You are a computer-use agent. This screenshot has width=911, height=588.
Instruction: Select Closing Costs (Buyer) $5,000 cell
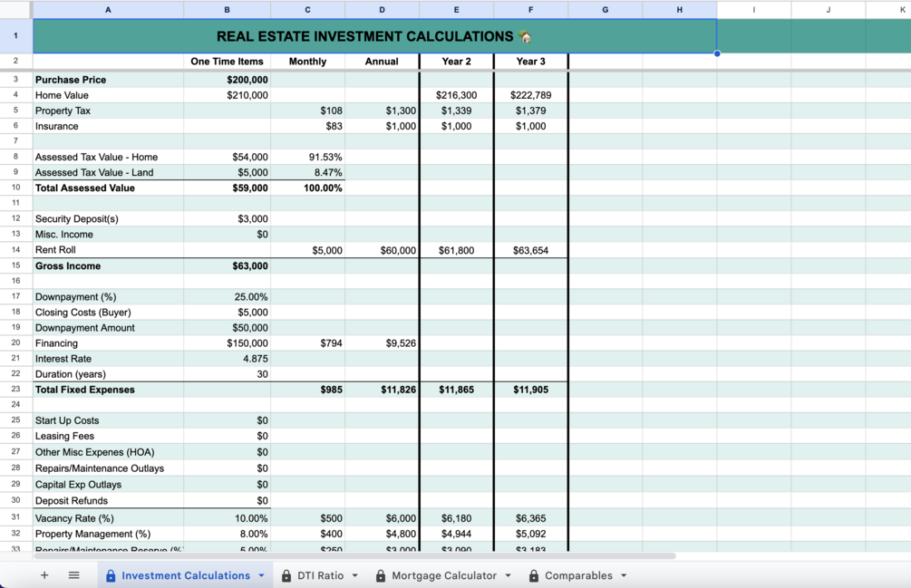pyautogui.click(x=228, y=313)
